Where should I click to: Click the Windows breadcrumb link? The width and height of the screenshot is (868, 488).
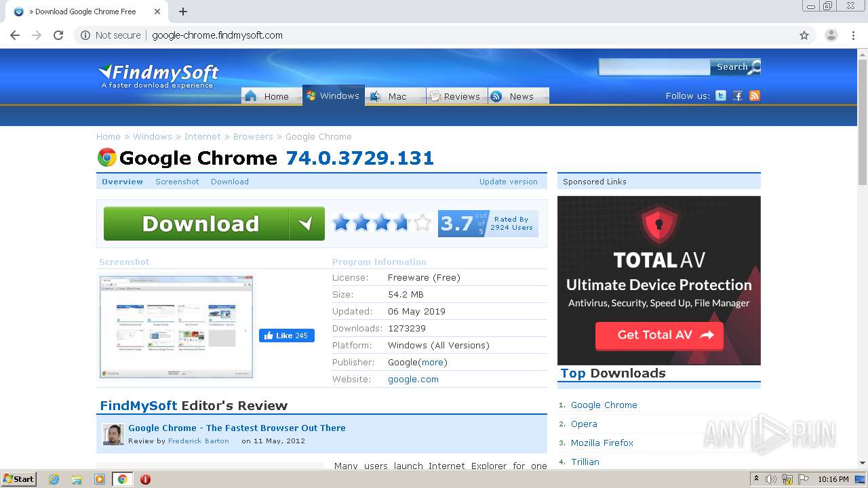coord(153,136)
